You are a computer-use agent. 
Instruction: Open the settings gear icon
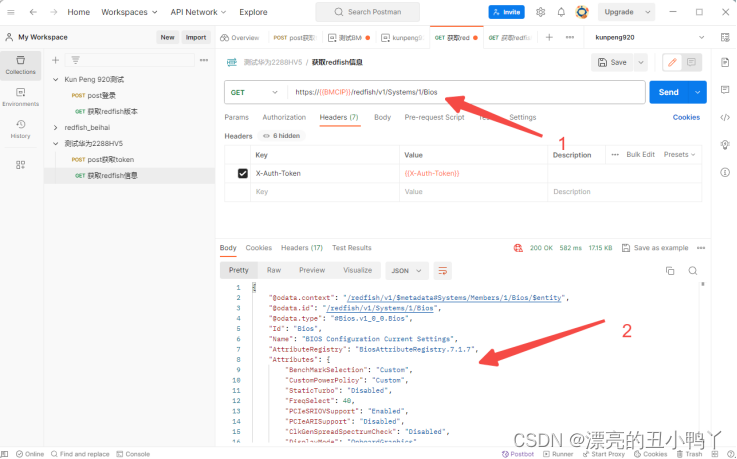(541, 12)
